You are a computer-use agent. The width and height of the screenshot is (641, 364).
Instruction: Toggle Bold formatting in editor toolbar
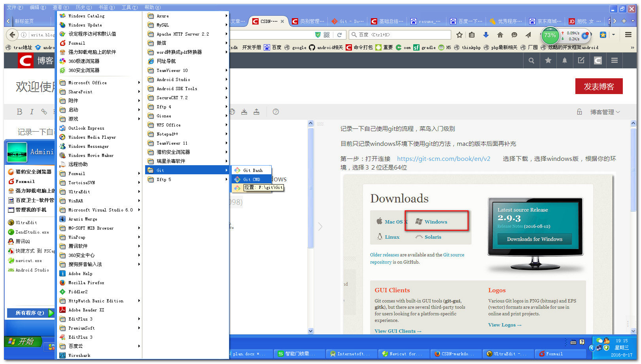pos(19,112)
